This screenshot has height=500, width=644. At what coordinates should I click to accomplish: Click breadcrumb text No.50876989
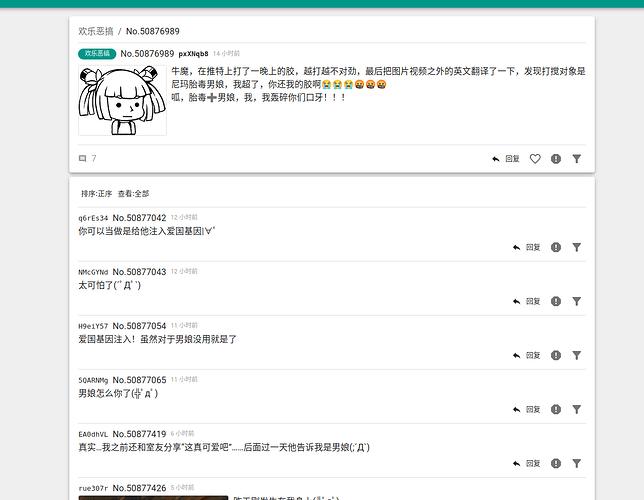[x=153, y=31]
